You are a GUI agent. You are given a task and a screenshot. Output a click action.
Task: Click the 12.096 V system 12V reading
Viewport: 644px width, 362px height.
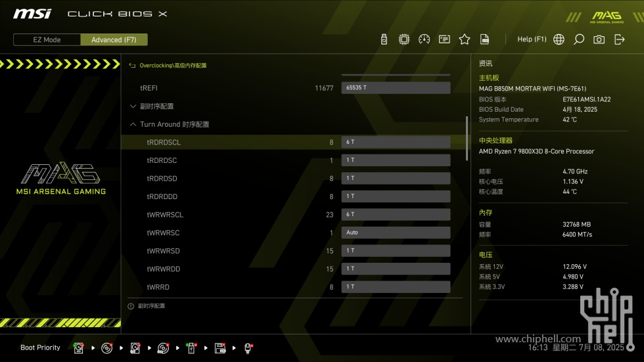click(x=574, y=267)
